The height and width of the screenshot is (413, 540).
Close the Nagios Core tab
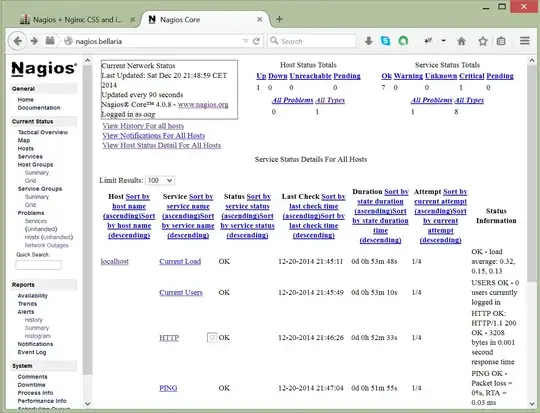coord(260,20)
